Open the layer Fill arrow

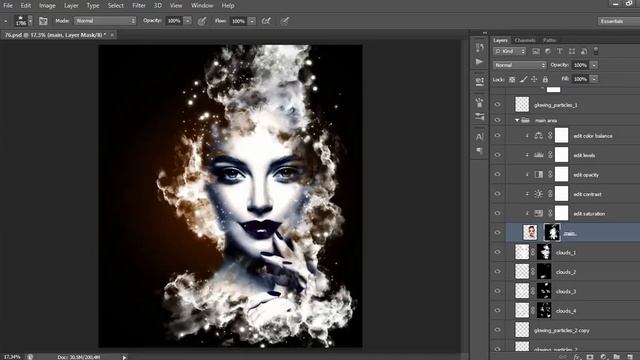(x=594, y=79)
